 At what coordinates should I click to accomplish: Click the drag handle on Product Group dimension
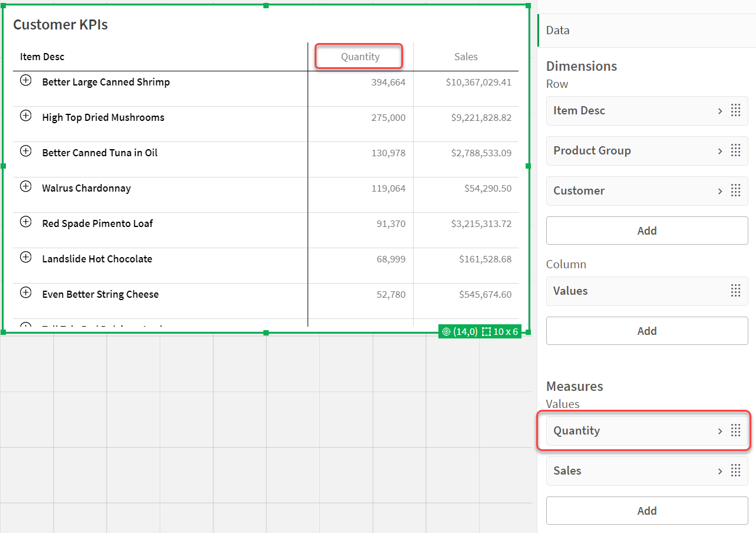pyautogui.click(x=735, y=150)
